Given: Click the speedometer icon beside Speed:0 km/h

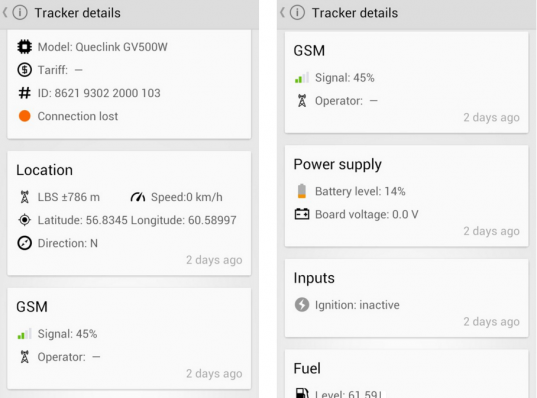Looking at the screenshot, I should point(138,197).
